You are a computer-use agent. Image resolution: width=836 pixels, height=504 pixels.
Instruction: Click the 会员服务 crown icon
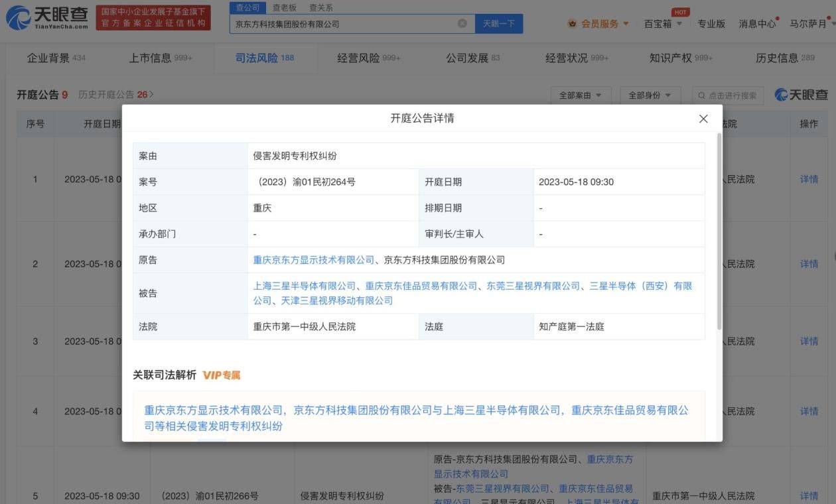[x=572, y=24]
